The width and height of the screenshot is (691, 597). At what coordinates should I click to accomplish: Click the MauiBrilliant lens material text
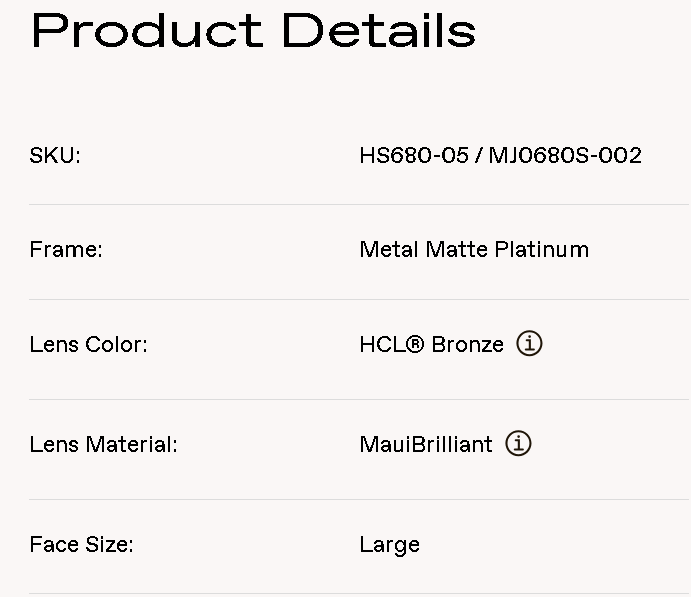[426, 445]
